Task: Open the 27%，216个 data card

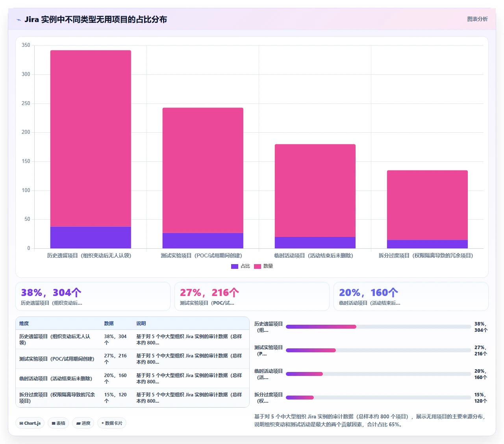Action: (x=252, y=296)
